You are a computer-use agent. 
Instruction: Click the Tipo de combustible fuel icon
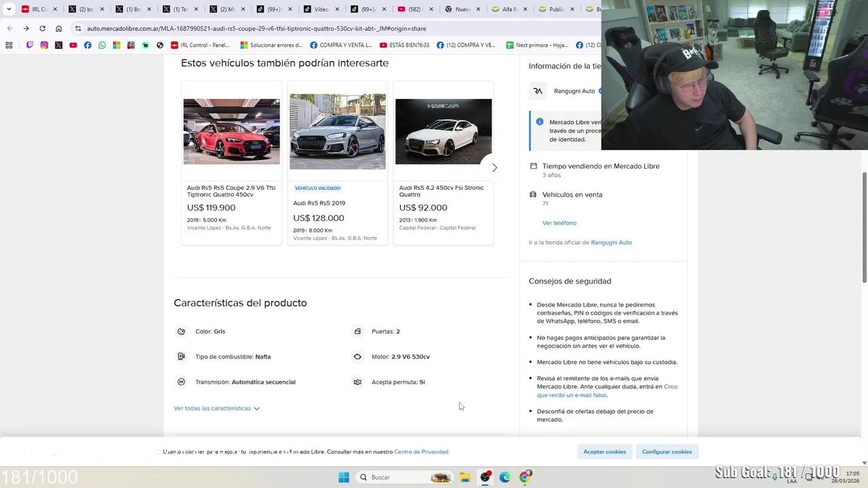pos(181,357)
